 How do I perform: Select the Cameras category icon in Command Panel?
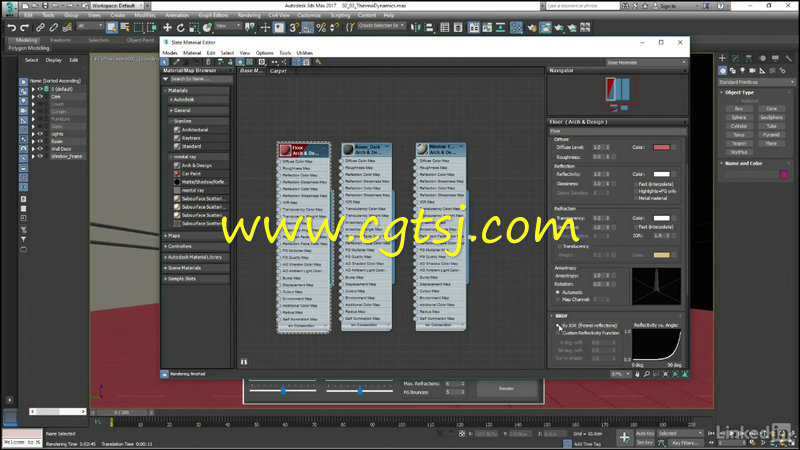click(x=752, y=70)
